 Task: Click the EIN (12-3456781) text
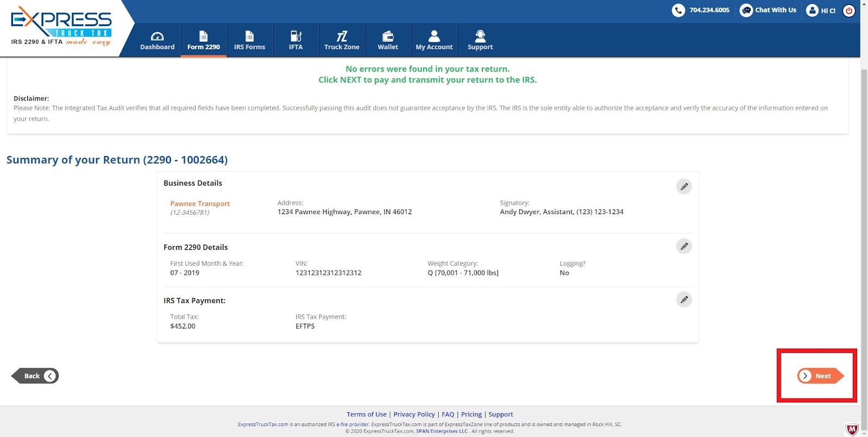(190, 213)
